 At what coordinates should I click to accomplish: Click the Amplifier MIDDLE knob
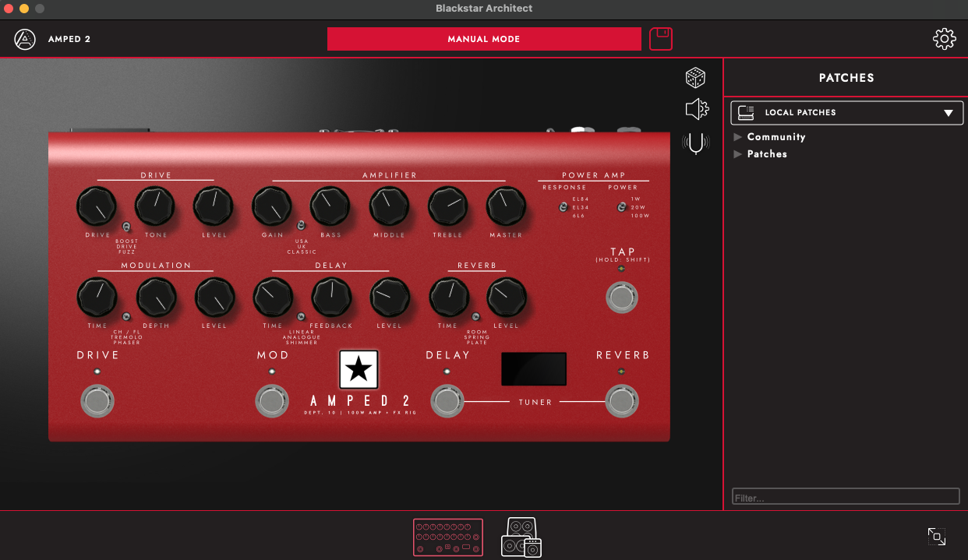389,207
